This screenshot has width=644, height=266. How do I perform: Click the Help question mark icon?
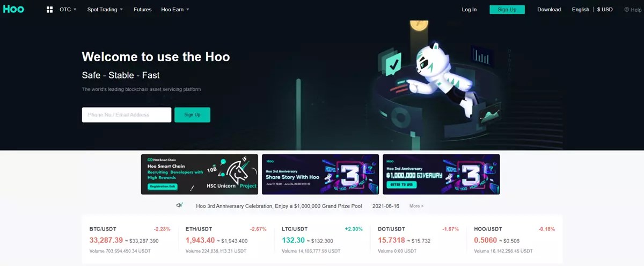[x=626, y=10]
